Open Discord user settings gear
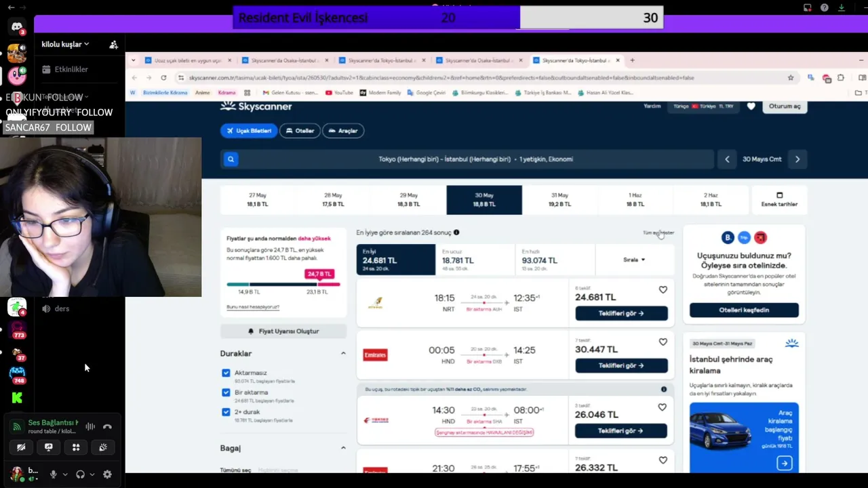The image size is (868, 488). pos(107,474)
